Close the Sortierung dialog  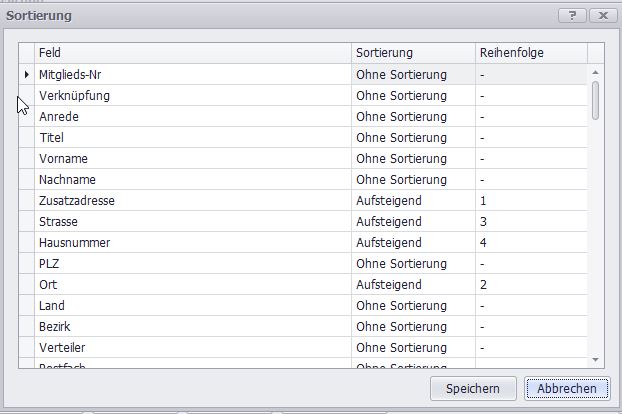pyautogui.click(x=602, y=16)
